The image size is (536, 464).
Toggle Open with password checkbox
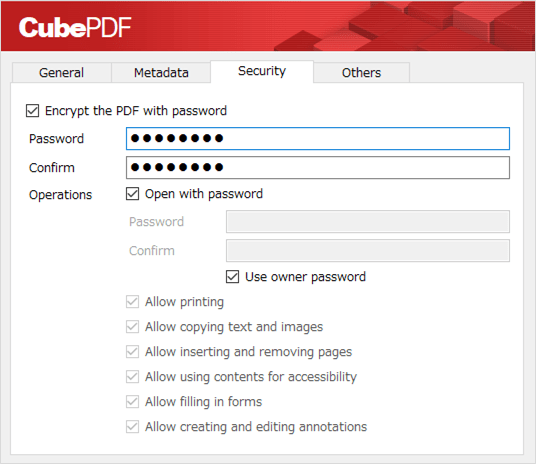coord(133,194)
